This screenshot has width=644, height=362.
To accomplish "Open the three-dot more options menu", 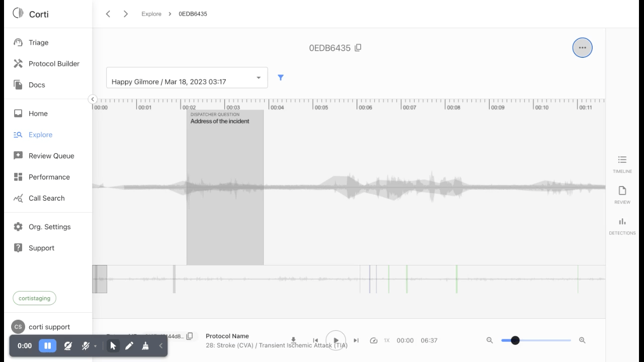I will [x=582, y=48].
